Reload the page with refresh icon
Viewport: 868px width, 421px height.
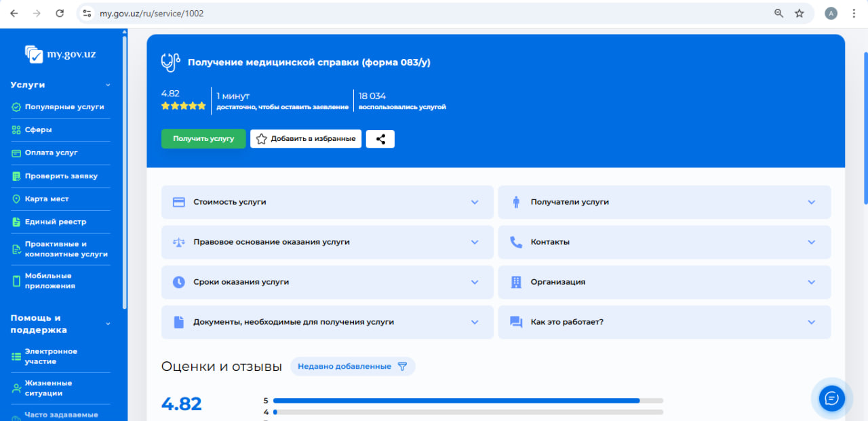(x=60, y=14)
